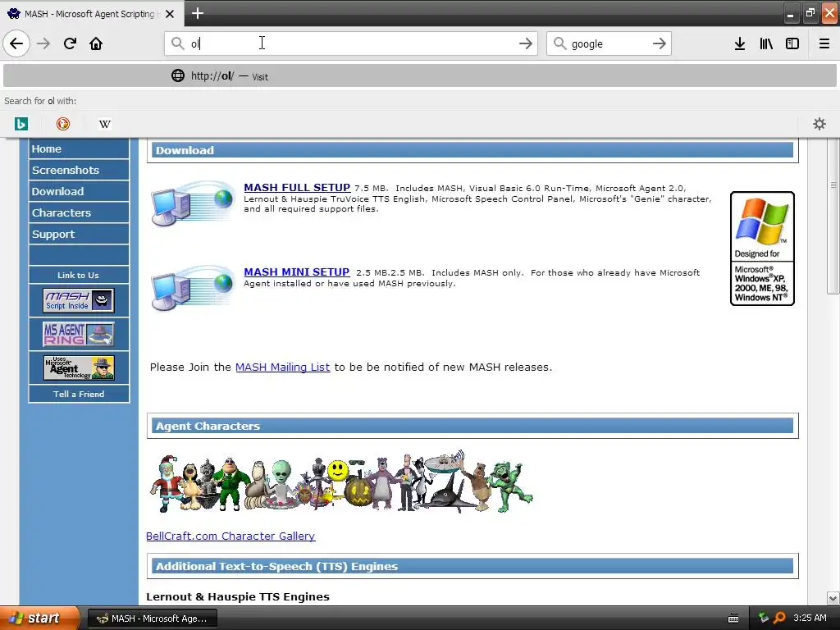
Task: Open the hamburger application menu
Action: point(824,44)
